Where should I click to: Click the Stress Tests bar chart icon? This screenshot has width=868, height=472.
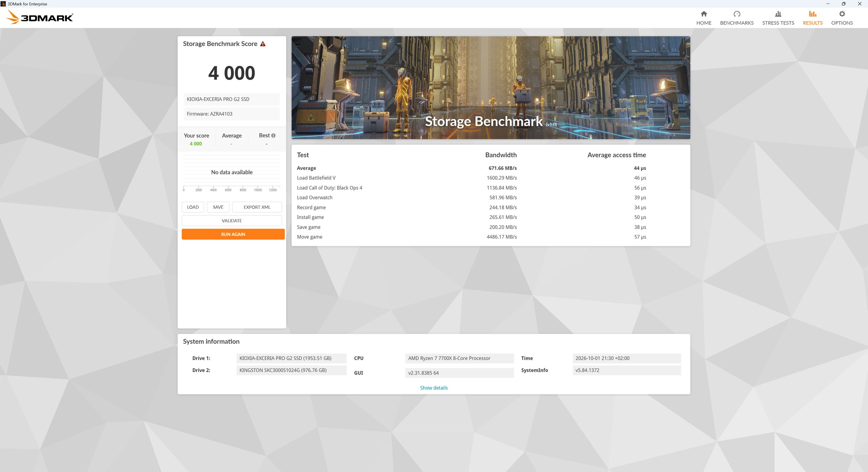coord(778,14)
